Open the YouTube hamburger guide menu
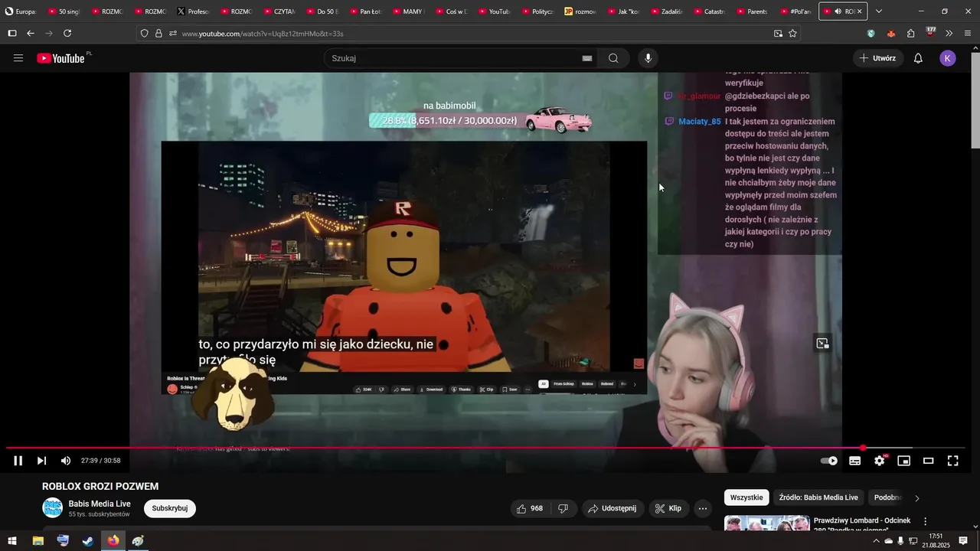This screenshot has width=980, height=551. click(18, 58)
